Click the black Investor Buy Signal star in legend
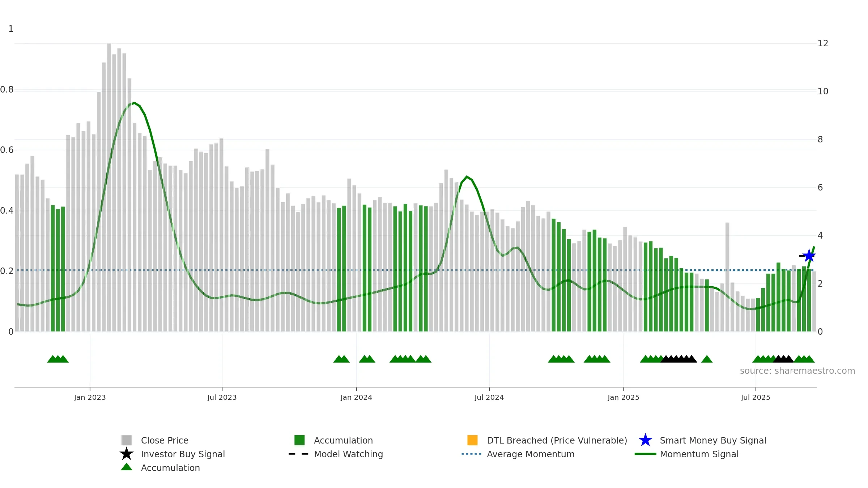Screen dimensions: 868x488 127,454
